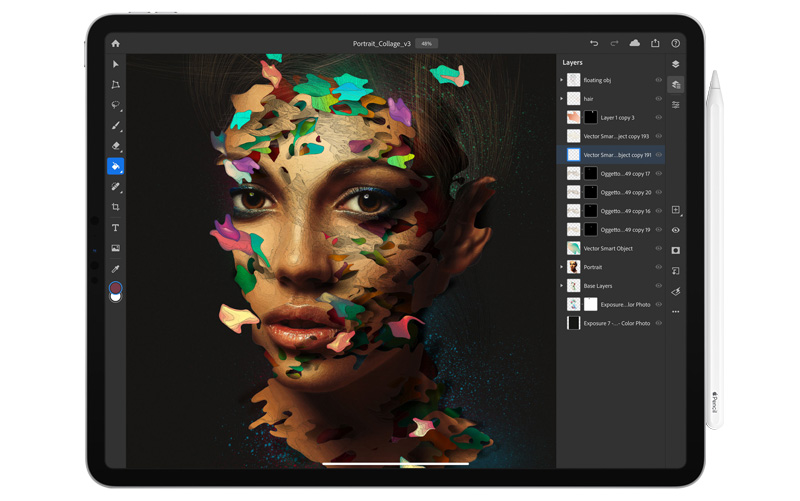Click the Portrait layer thumbnail

573,267
